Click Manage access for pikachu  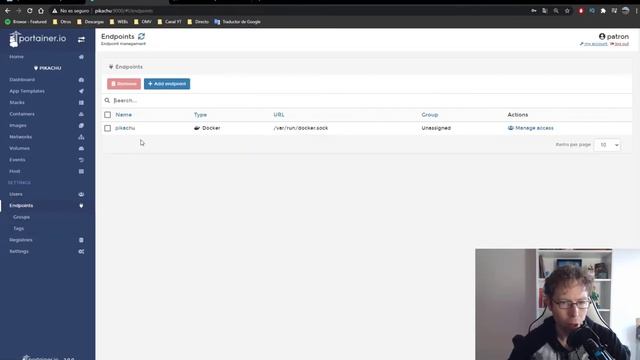pos(531,128)
